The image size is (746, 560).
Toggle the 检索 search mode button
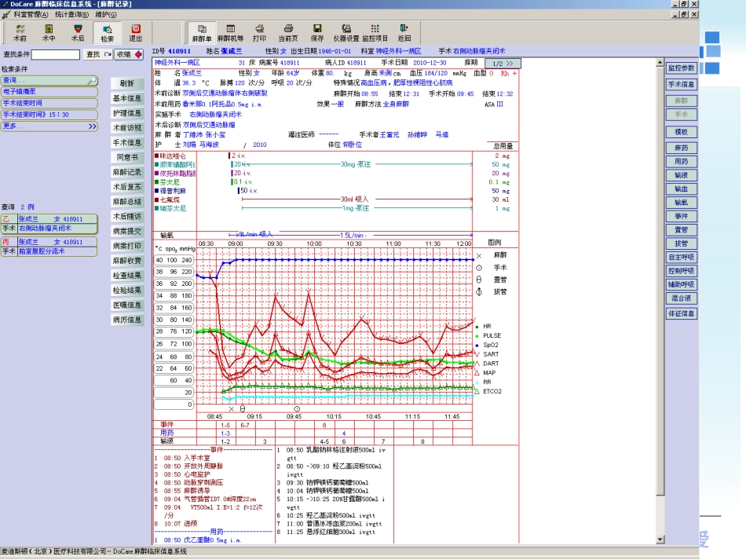[107, 32]
